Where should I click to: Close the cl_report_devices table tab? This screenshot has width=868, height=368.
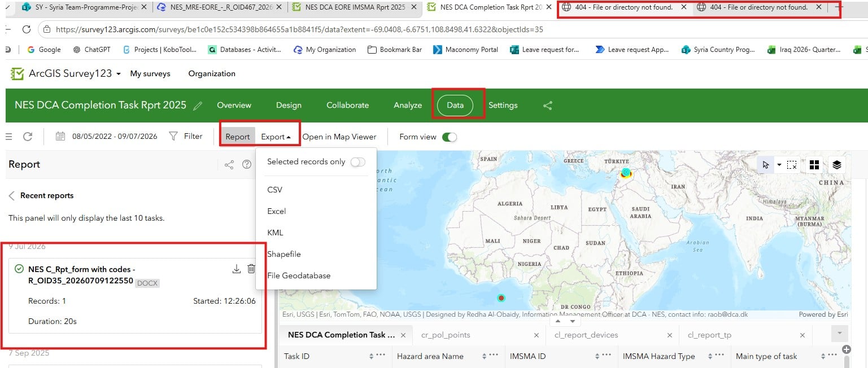point(669,335)
